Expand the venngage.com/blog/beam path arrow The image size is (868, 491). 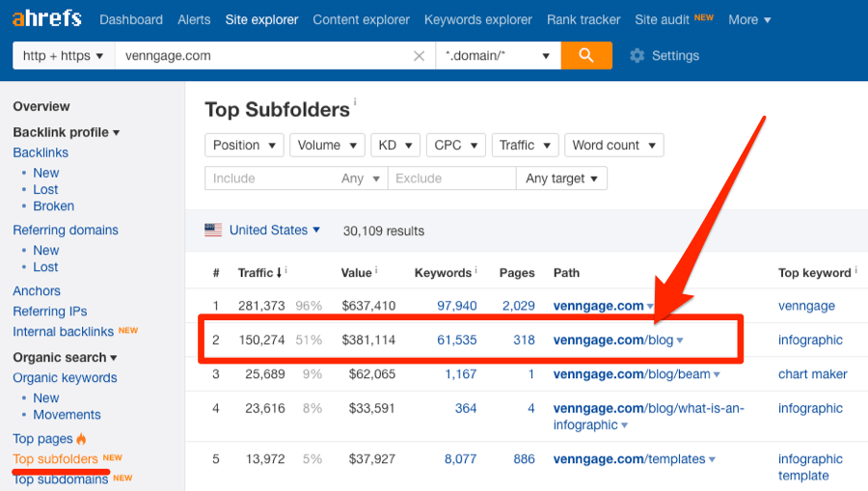pos(717,374)
